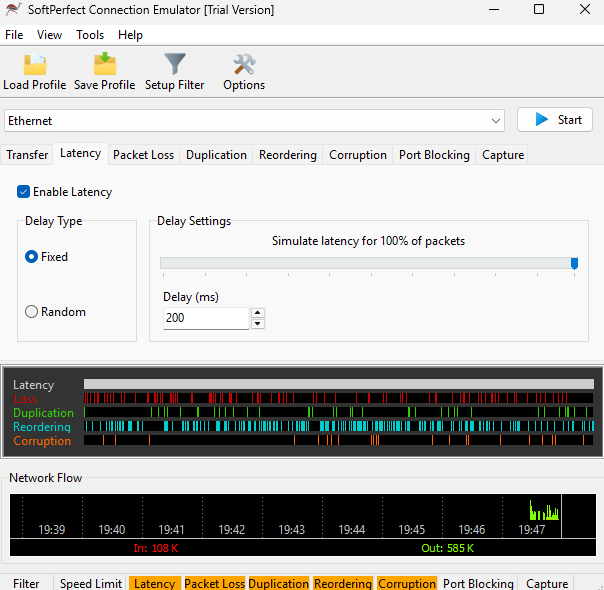Click the SoftPerfect app logo icon
The height and width of the screenshot is (590, 604).
[x=13, y=9]
